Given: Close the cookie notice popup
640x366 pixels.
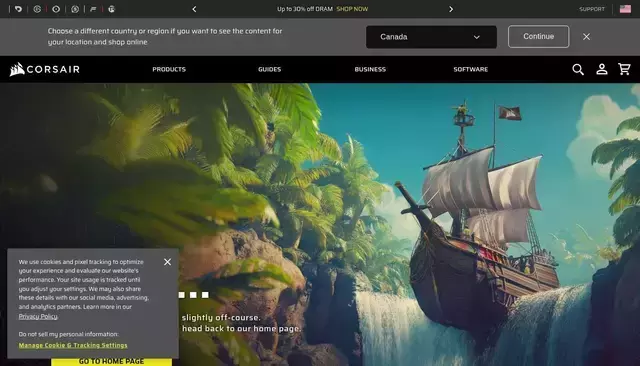Looking at the screenshot, I should point(167,262).
